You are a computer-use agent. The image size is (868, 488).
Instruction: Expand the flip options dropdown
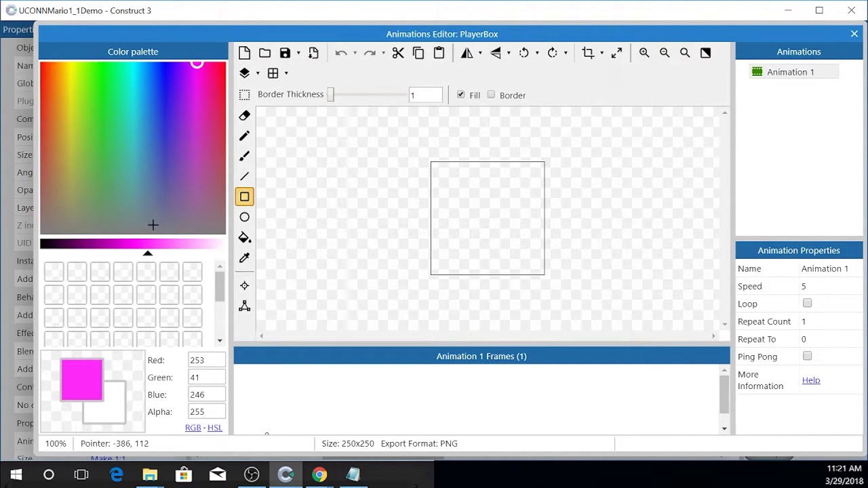509,54
